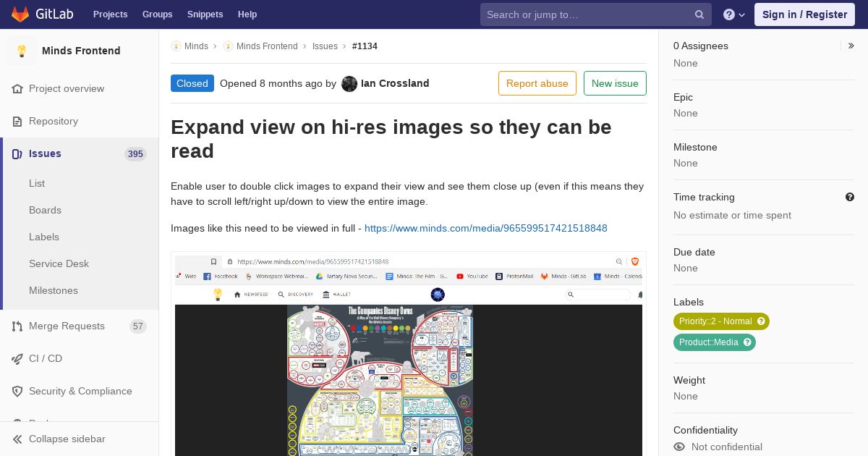This screenshot has width=868, height=456.
Task: Click the Project overview house icon
Action: 17,88
